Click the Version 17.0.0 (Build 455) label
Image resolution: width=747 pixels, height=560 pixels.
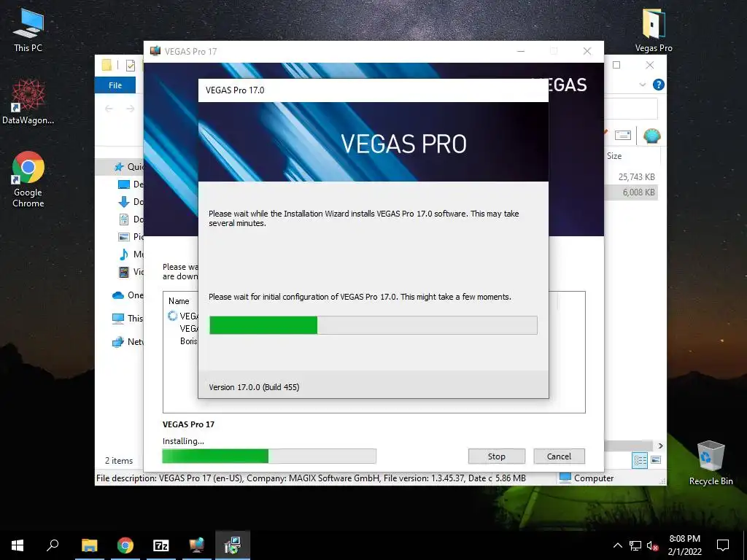[254, 387]
